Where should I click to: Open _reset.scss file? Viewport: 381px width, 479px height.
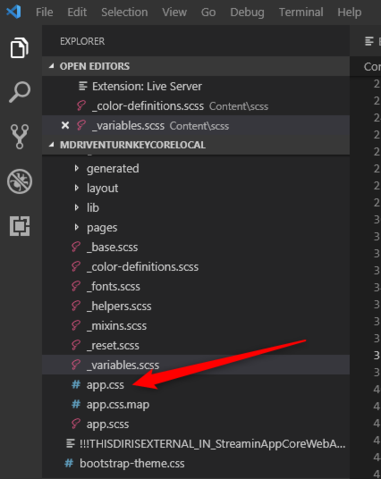[196, 345]
